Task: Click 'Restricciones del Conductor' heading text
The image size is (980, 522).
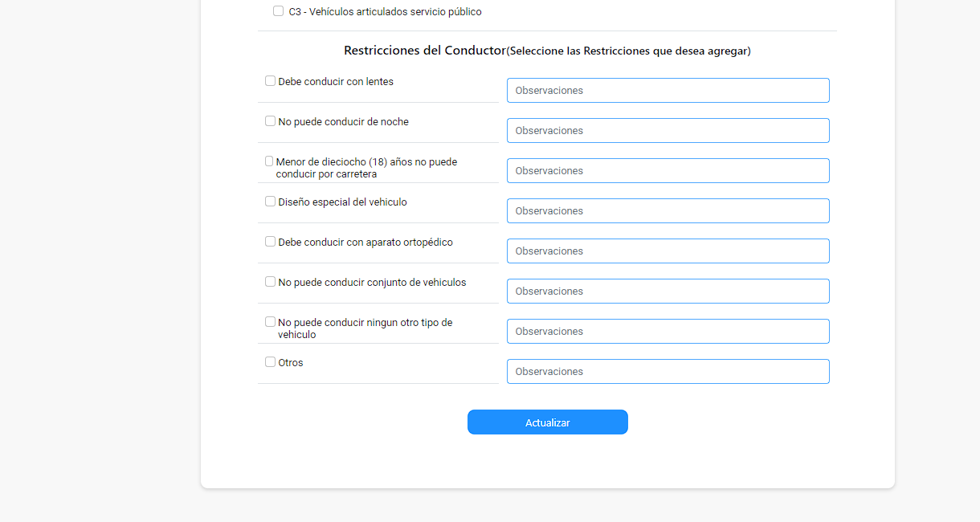Action: (425, 50)
